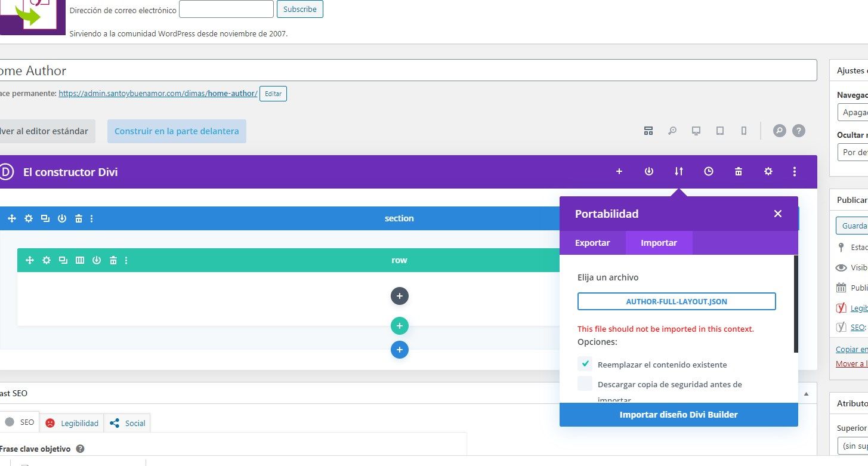Return to the standard editor button

[x=47, y=131]
